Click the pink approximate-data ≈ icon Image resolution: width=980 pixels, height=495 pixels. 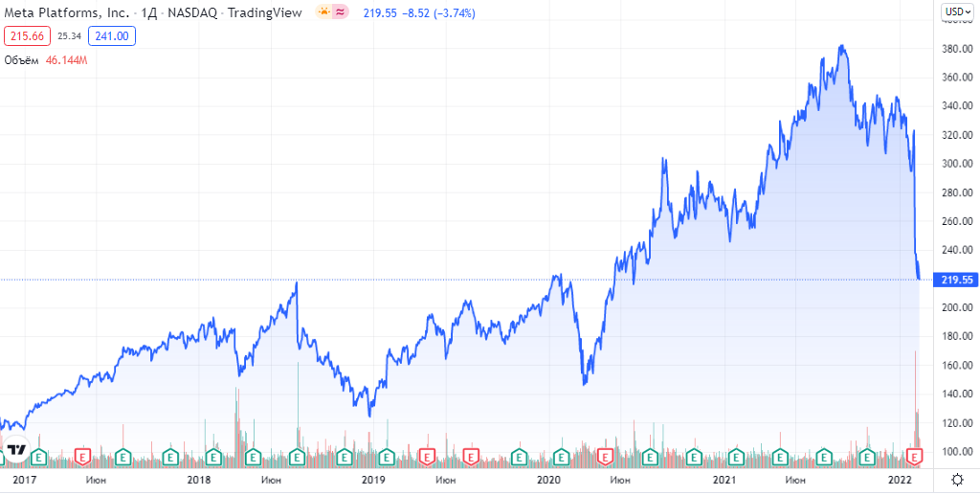(x=341, y=11)
